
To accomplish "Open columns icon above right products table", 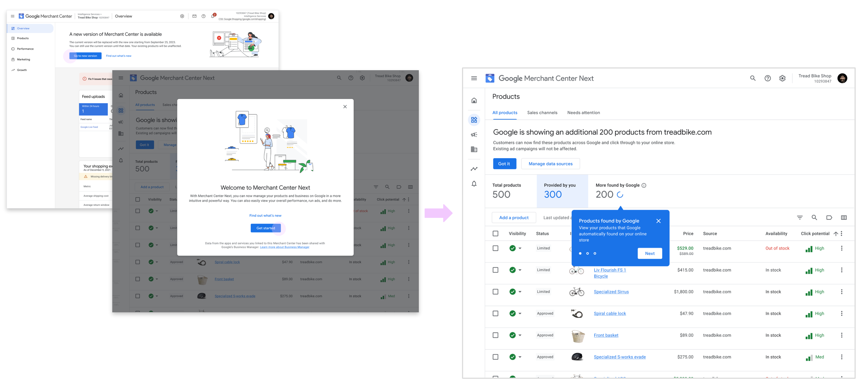I will pos(844,218).
